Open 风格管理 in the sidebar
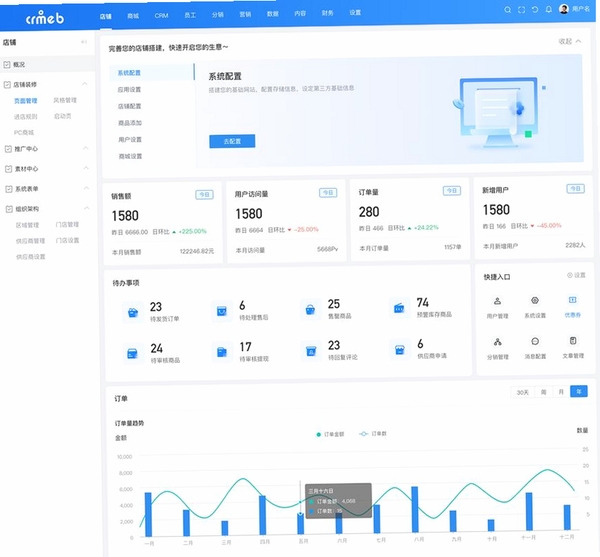The image size is (600, 557). [65, 100]
